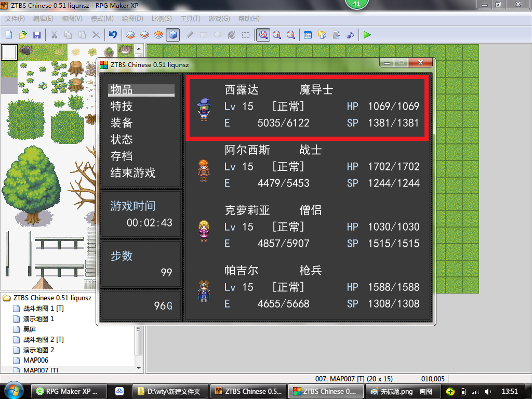Paste using the clipboard toolbar icon
Viewport: 532px width, 399px height.
pos(82,35)
